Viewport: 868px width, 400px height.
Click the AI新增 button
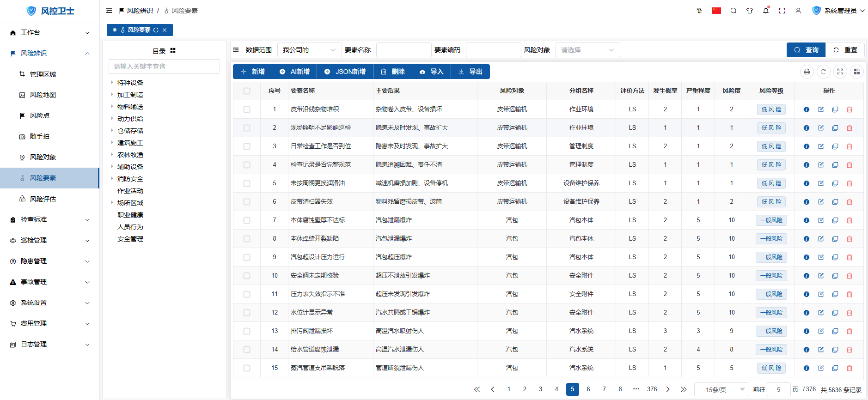click(294, 72)
